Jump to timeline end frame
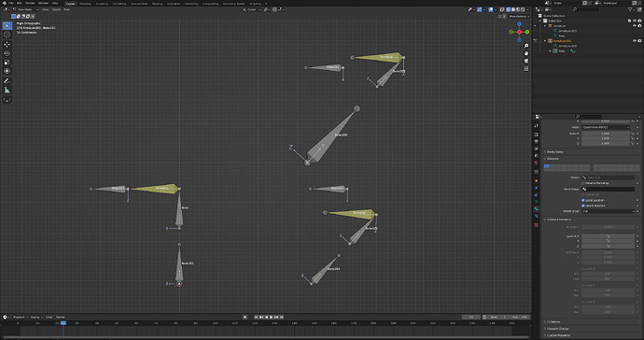 tap(282, 317)
